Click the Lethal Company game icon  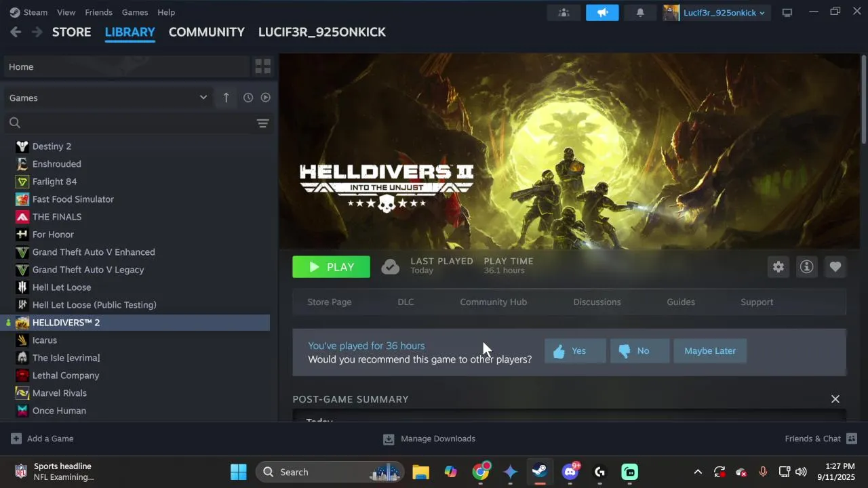coord(22,375)
